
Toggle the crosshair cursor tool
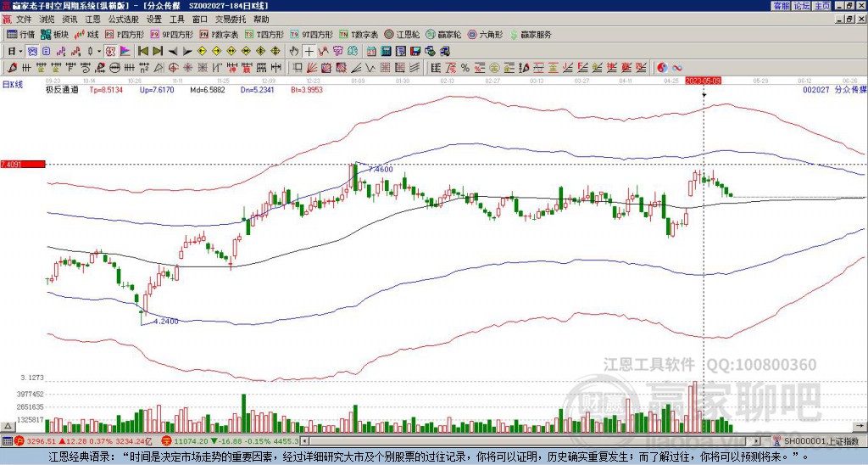pyautogui.click(x=309, y=51)
